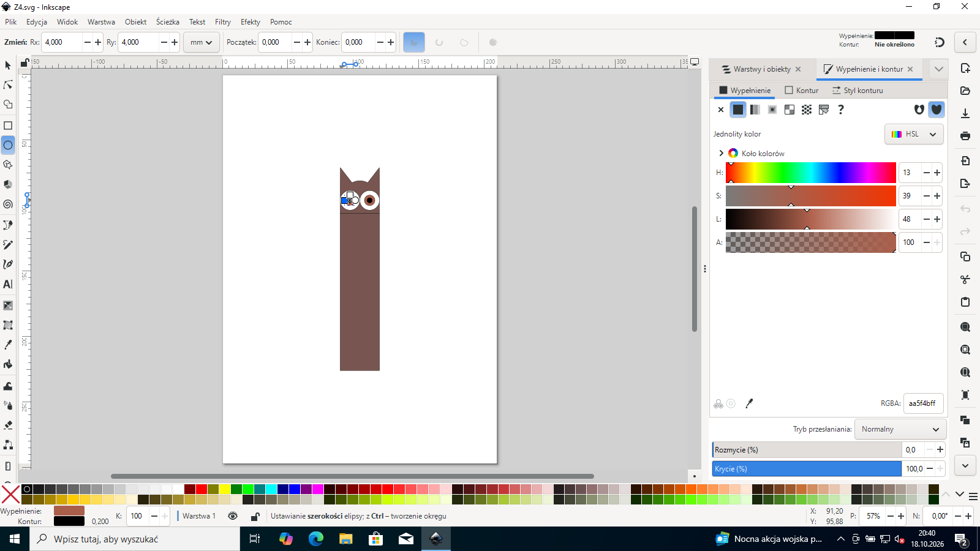
Task: Open the mm units dropdown
Action: tap(201, 42)
